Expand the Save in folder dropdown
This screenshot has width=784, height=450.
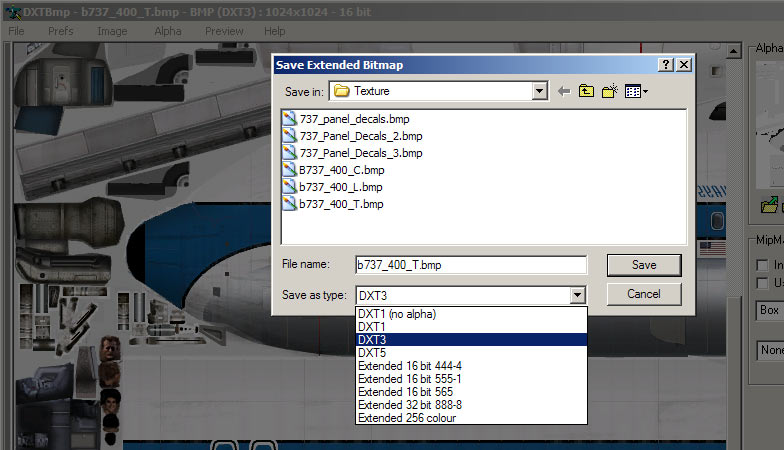point(539,91)
